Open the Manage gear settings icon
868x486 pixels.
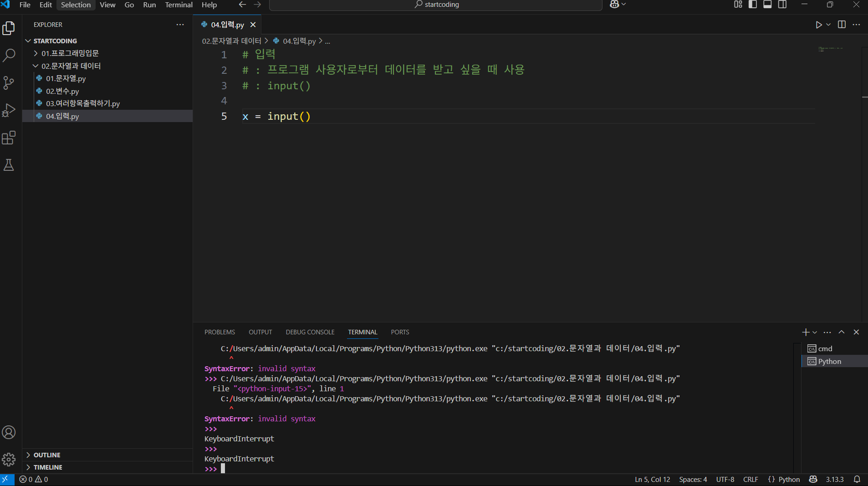pos(9,460)
